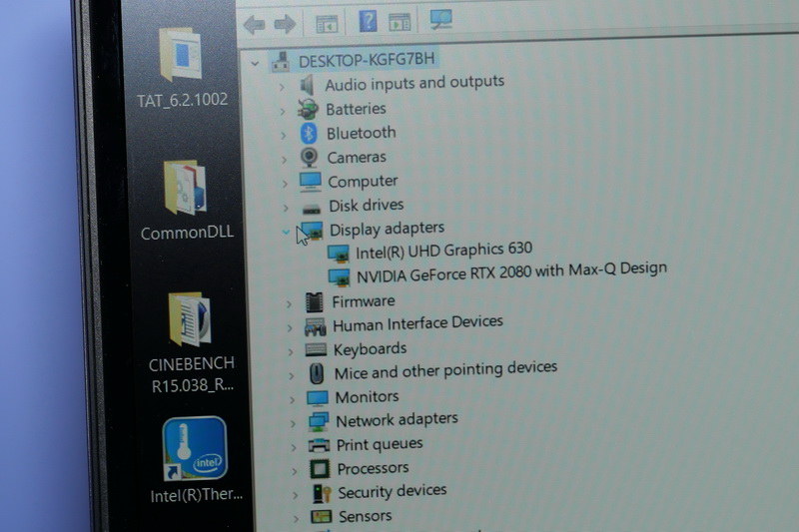
Task: Click the Monitors category icon
Action: (318, 398)
